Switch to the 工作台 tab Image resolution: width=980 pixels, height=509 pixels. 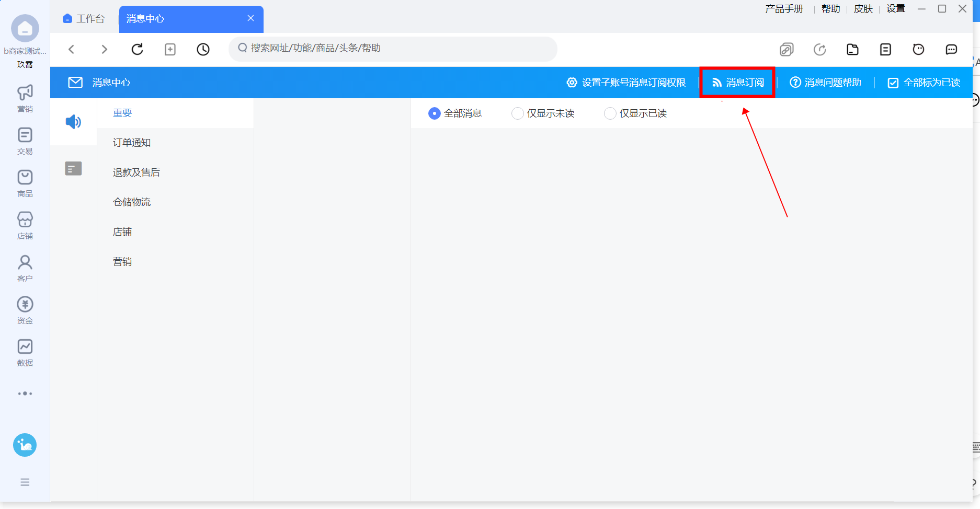click(x=84, y=19)
